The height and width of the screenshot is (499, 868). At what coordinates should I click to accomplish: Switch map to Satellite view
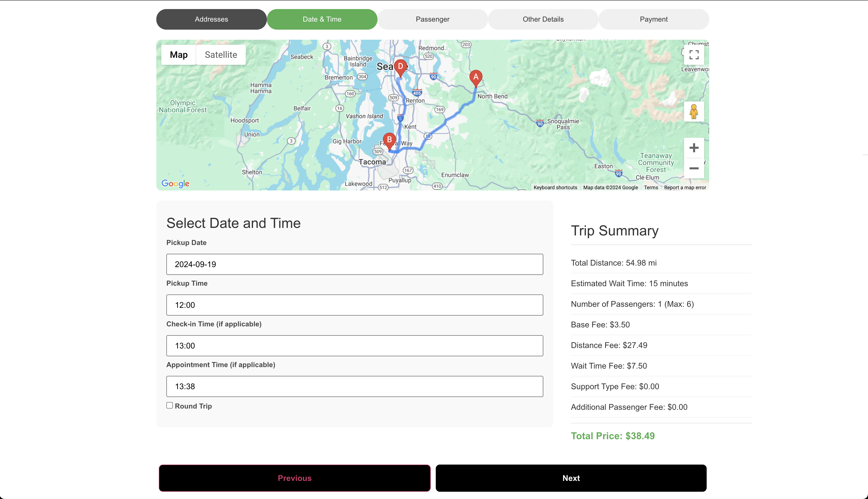click(x=221, y=55)
